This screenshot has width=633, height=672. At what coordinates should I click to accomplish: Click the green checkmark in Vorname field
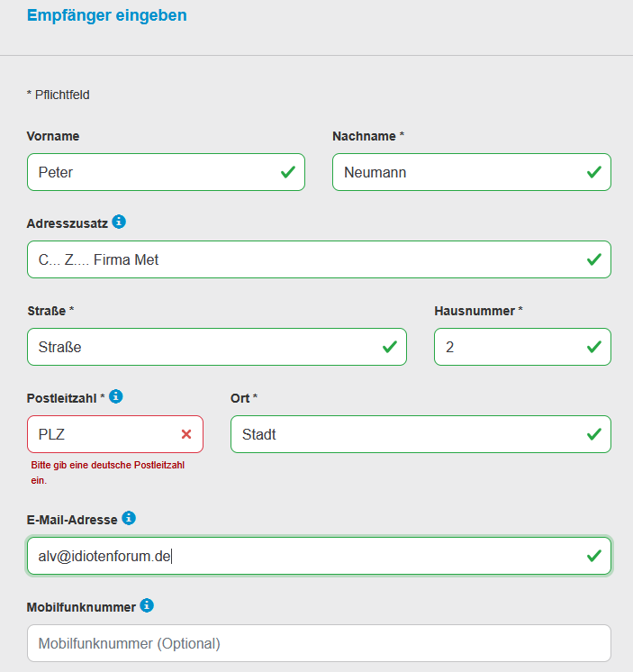tap(288, 172)
